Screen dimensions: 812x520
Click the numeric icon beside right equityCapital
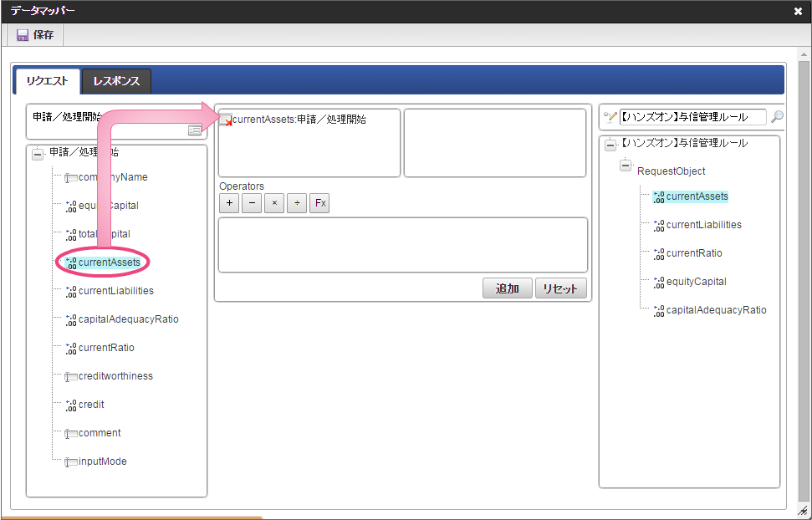click(x=659, y=283)
